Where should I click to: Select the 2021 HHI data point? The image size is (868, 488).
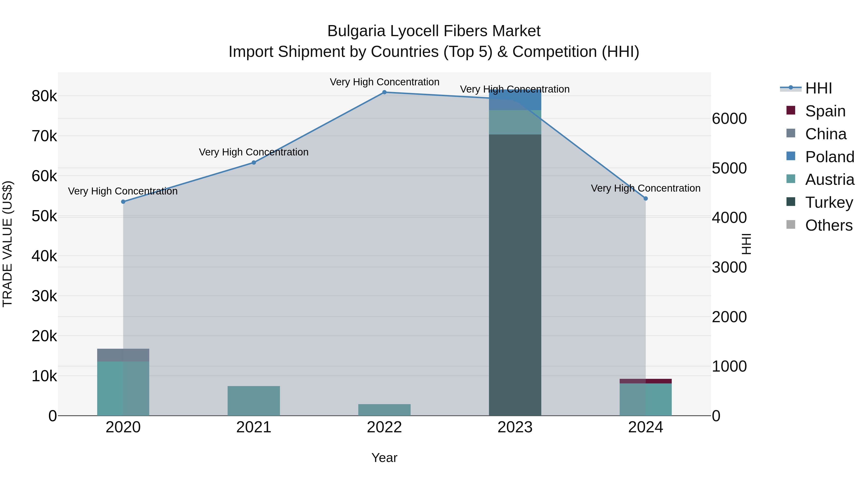254,163
